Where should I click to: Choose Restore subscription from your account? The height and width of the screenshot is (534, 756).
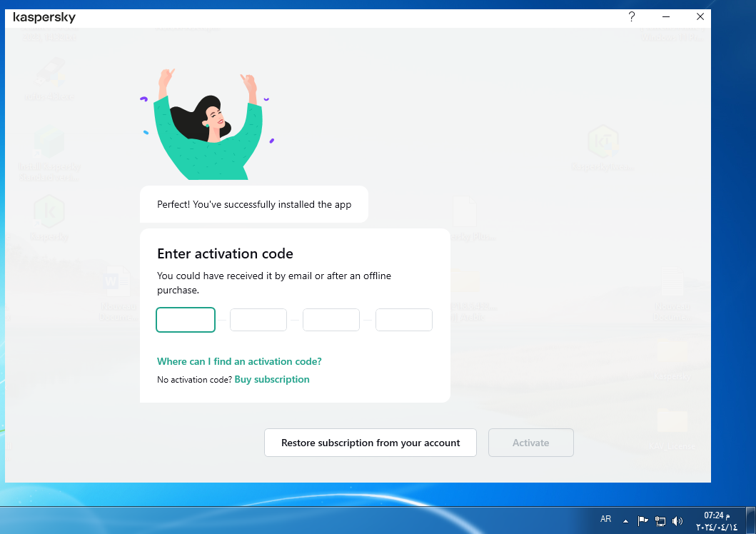(x=371, y=443)
